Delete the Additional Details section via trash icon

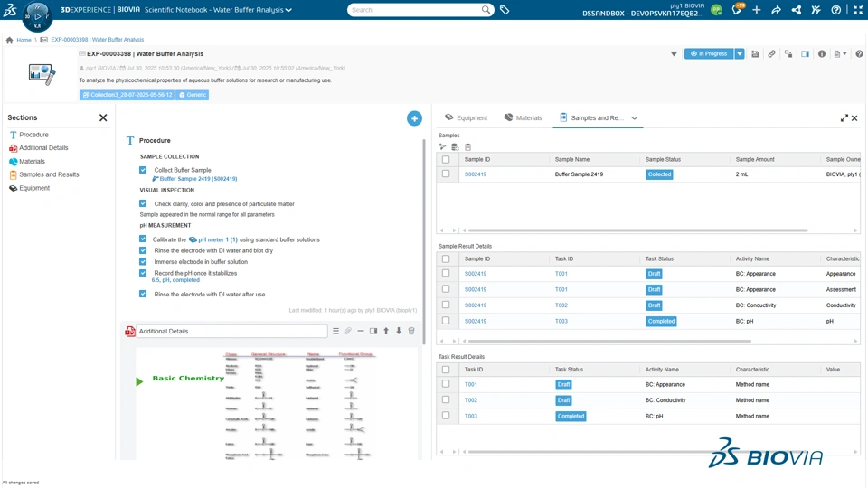click(411, 332)
